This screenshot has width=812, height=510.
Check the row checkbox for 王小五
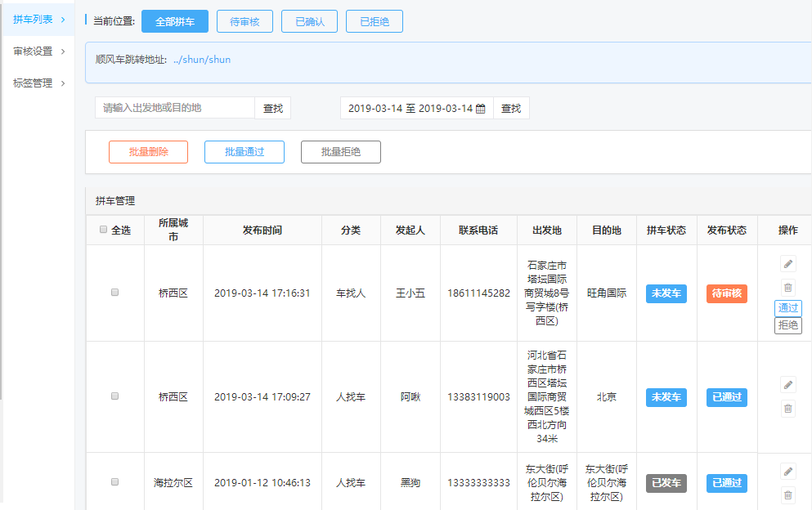tap(115, 293)
